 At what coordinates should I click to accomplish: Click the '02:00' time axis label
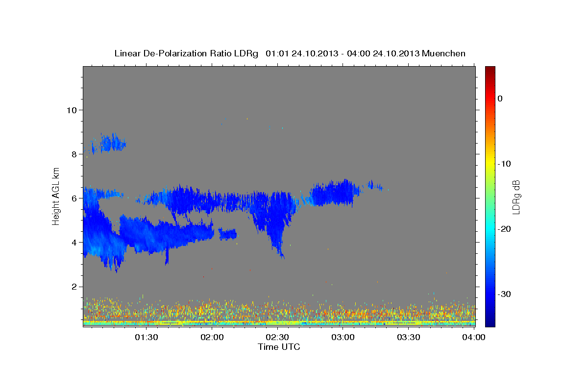(212, 337)
